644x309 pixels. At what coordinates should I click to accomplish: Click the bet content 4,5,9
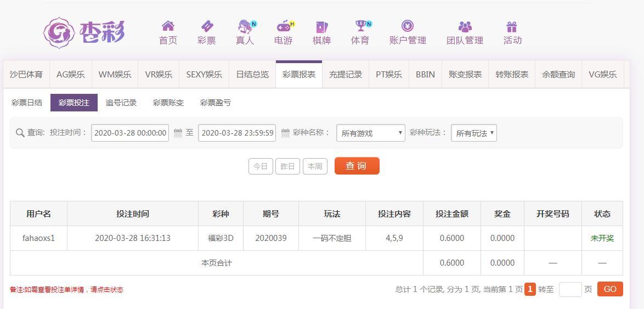tap(394, 238)
